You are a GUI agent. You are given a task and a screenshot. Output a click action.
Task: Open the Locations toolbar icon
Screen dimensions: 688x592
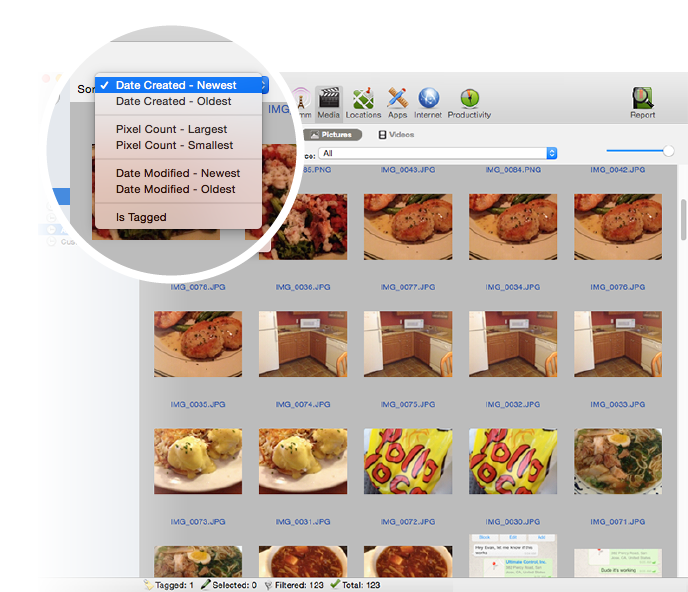(363, 104)
